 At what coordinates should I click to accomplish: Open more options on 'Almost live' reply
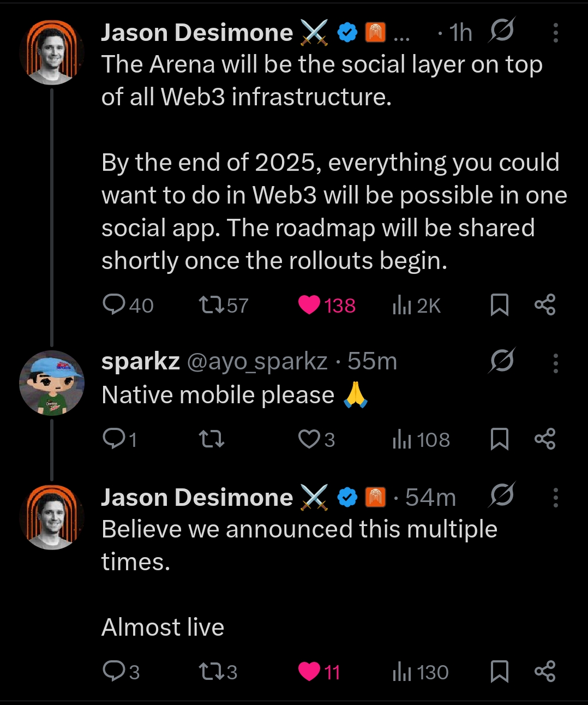[x=555, y=498]
